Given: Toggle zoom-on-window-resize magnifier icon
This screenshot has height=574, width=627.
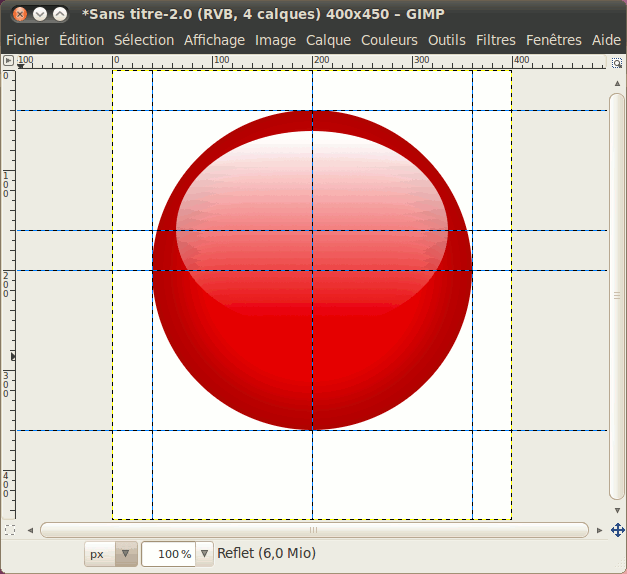Looking at the screenshot, I should point(618,62).
